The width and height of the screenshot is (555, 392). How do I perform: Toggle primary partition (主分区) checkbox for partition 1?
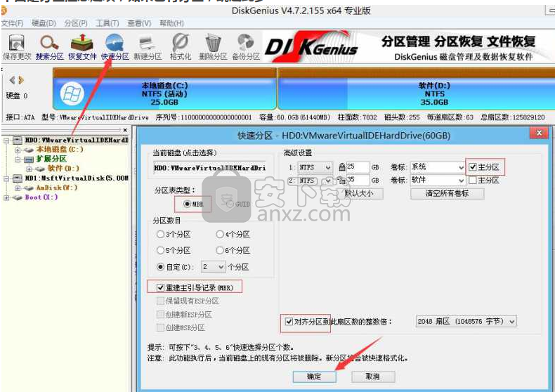pyautogui.click(x=473, y=167)
